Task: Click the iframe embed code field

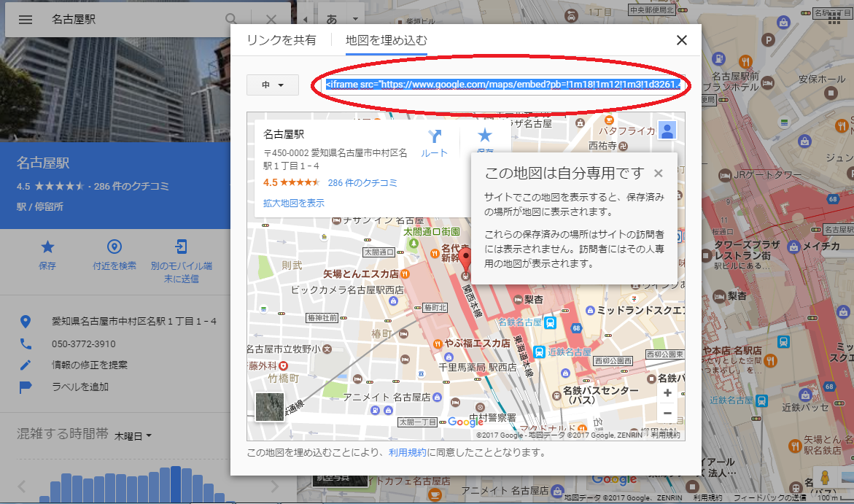Action: point(502,85)
